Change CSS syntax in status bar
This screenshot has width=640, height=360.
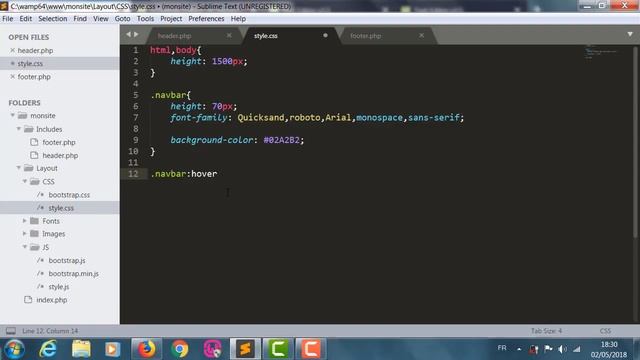click(x=605, y=331)
